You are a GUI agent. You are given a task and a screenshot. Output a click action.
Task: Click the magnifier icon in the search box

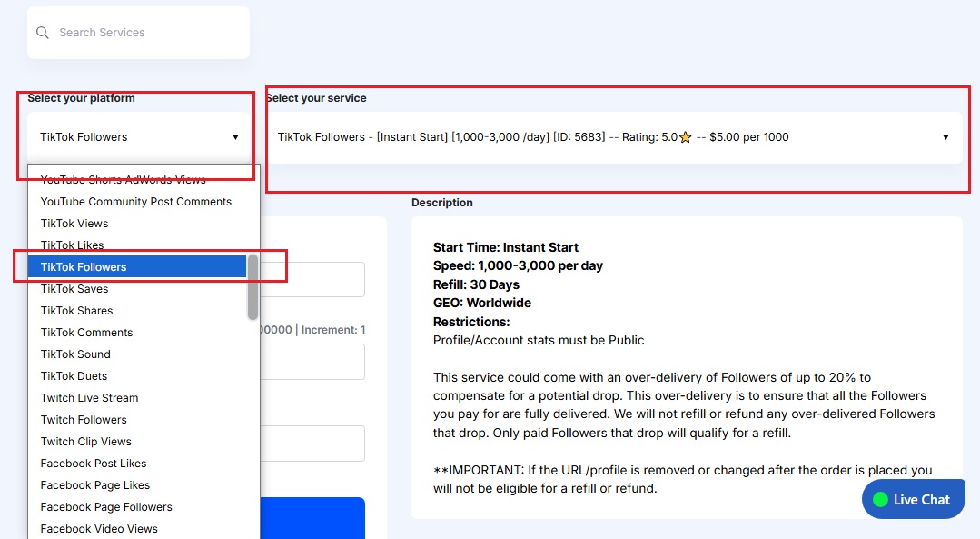[42, 33]
